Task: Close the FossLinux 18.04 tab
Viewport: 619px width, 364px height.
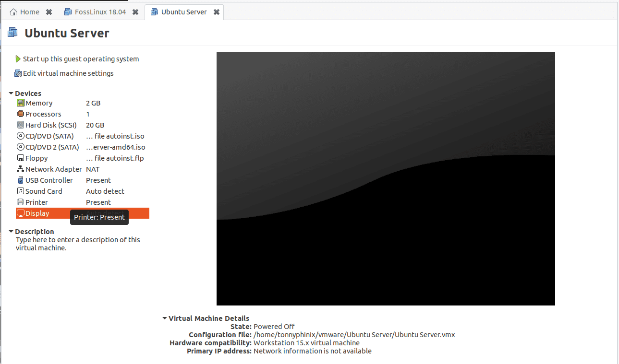Action: (135, 12)
